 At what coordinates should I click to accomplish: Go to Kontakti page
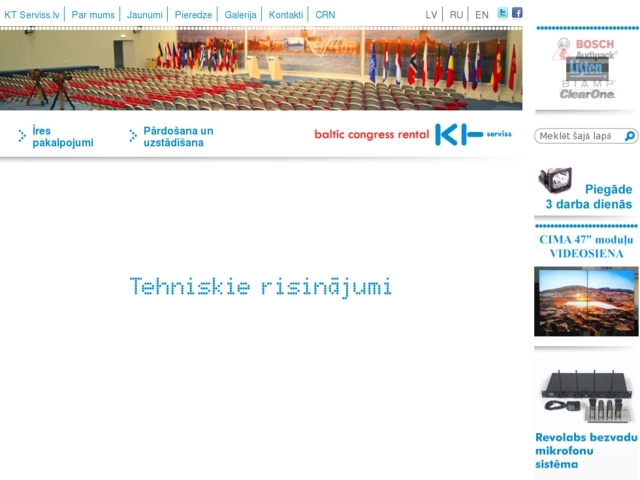(286, 15)
